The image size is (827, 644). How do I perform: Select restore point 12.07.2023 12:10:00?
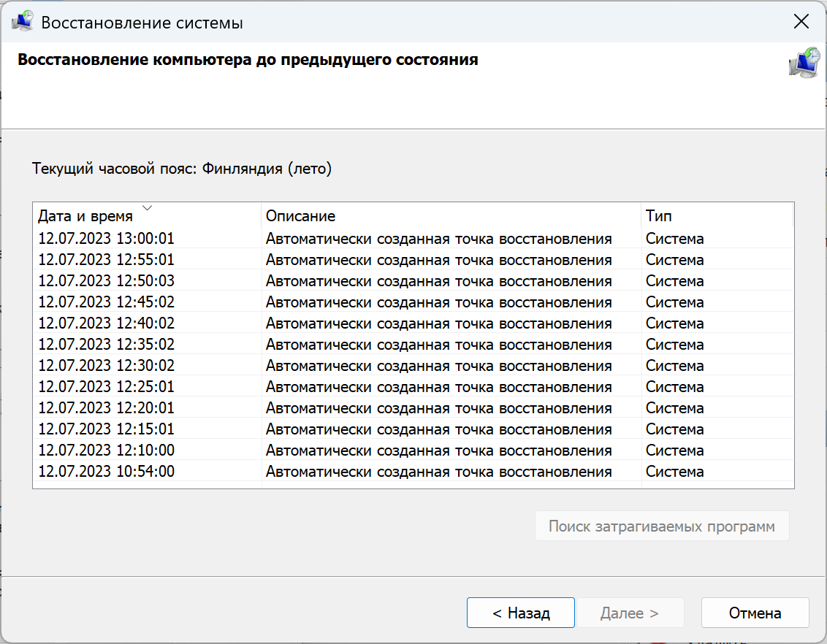(x=413, y=450)
